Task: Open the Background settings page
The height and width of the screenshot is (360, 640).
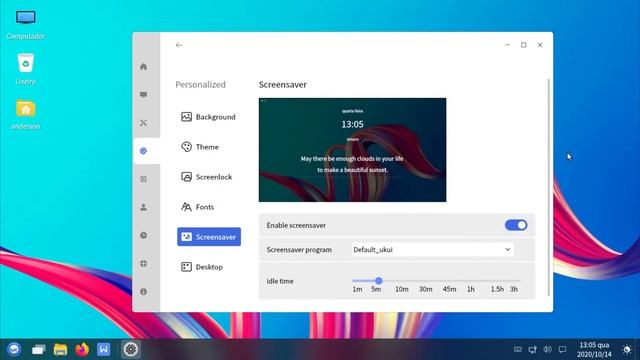Action: tap(209, 117)
